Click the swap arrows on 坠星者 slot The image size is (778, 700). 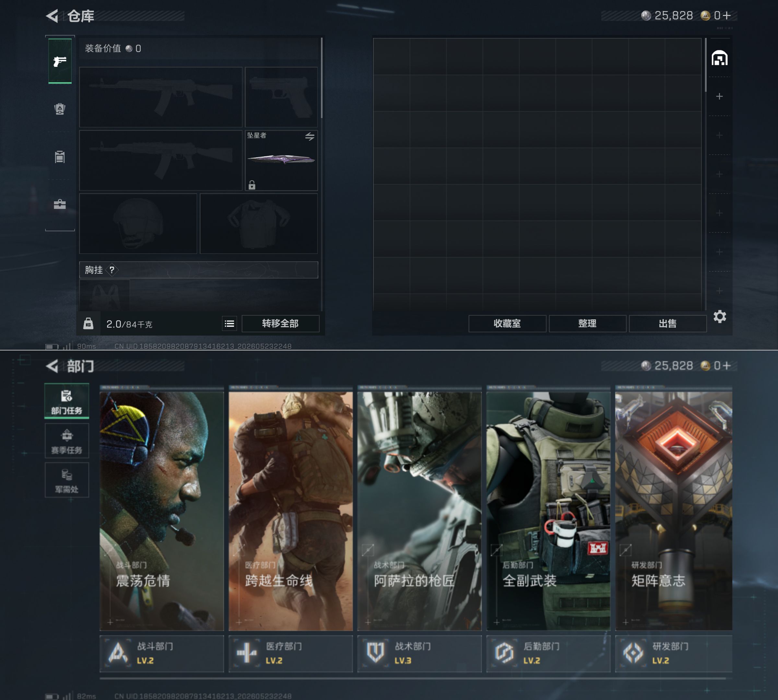310,136
